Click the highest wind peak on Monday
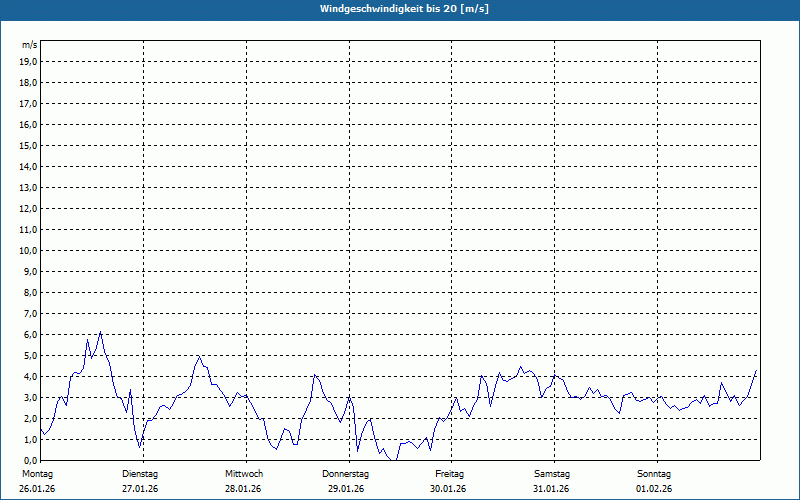This screenshot has height=500, width=800. (101, 332)
